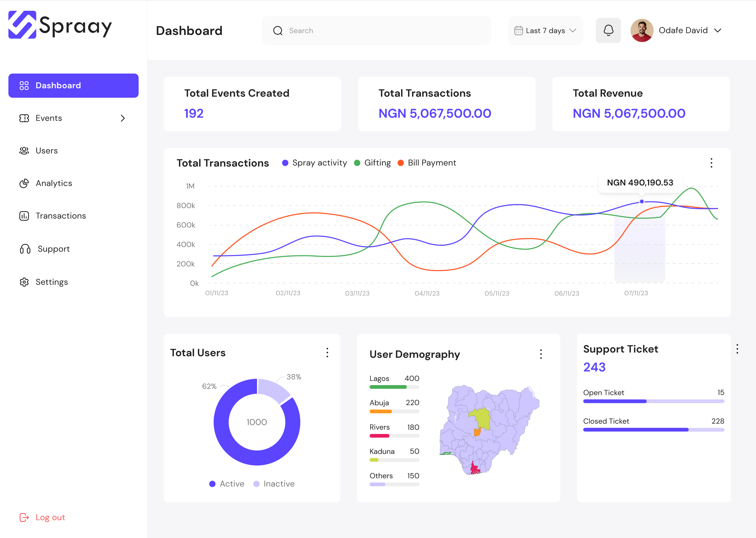Click the Nigeria map graphic
Image resolution: width=756 pixels, height=538 pixels.
tap(490, 430)
